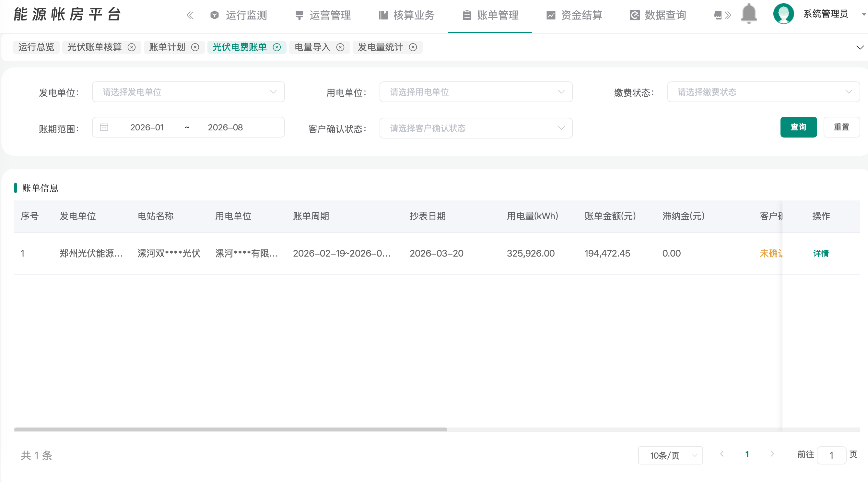Go to the previous page arrow
Viewport: 868px width, 482px height.
pyautogui.click(x=722, y=454)
